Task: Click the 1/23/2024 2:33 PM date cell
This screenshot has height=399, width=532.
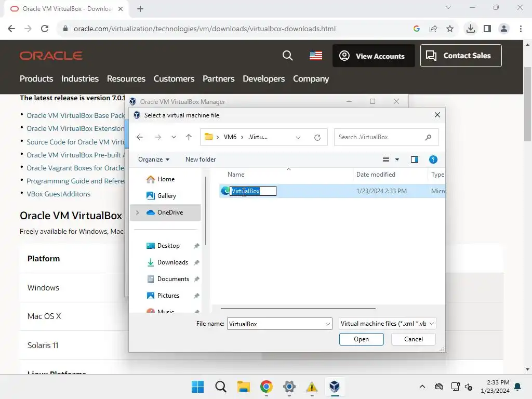Action: [381, 191]
